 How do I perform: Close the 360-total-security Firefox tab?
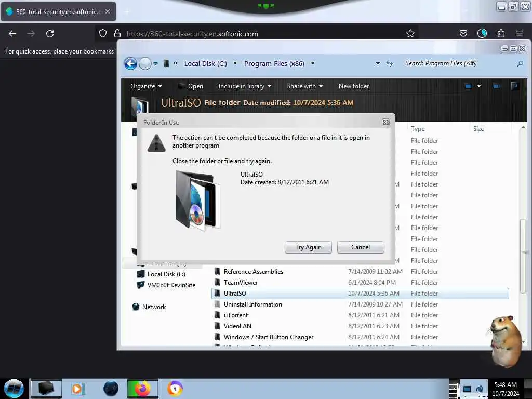point(108,11)
